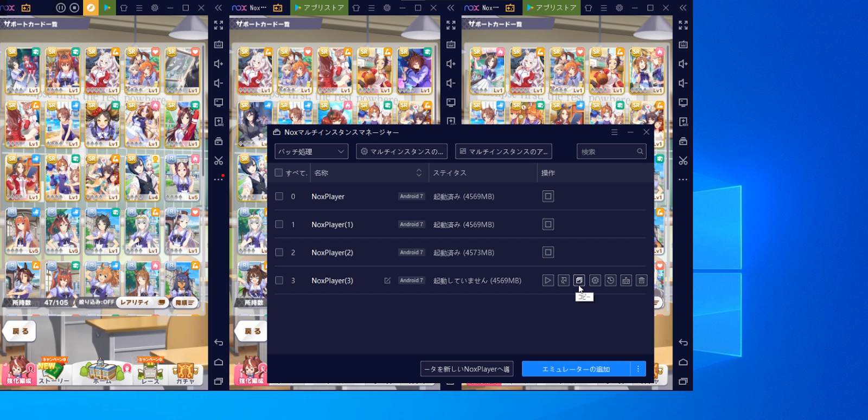Delete the NoxPlayer(3) instance
The image size is (868, 420).
pos(642,280)
